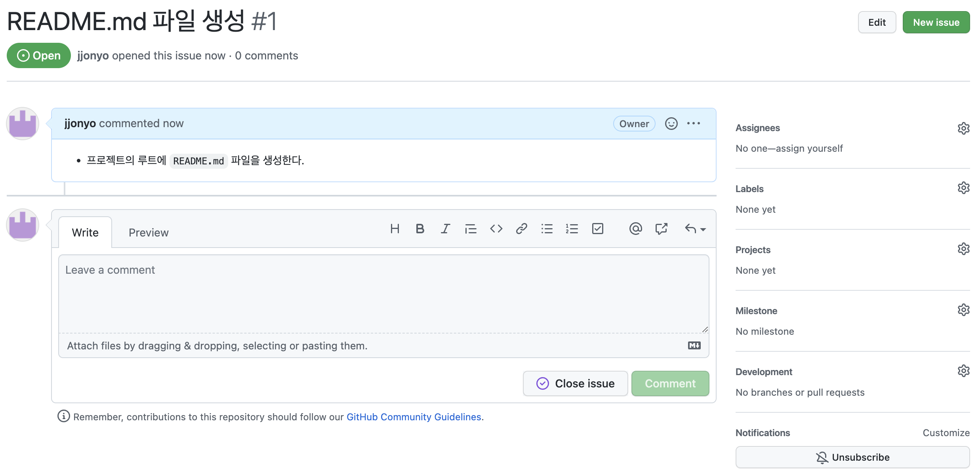Viewport: 980px width, 469px height.
Task: Click the issue title README.md 파일 생성
Action: pyautogui.click(x=126, y=21)
